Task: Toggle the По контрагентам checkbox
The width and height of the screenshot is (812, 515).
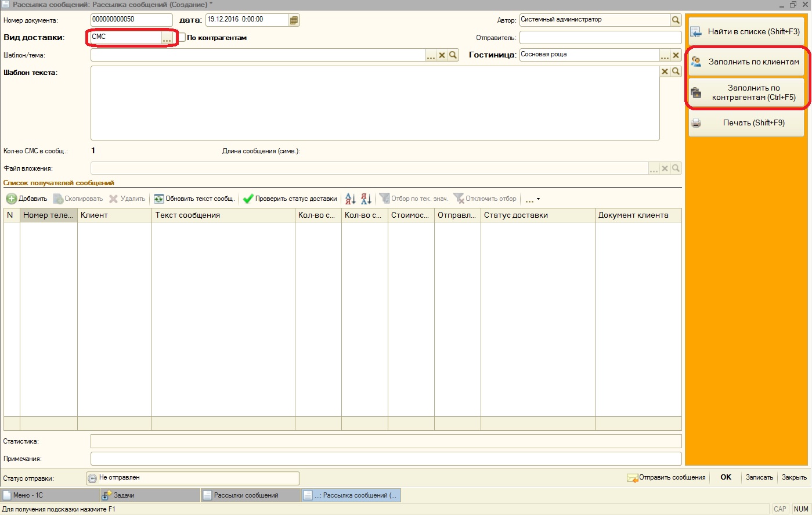Action: pos(182,37)
